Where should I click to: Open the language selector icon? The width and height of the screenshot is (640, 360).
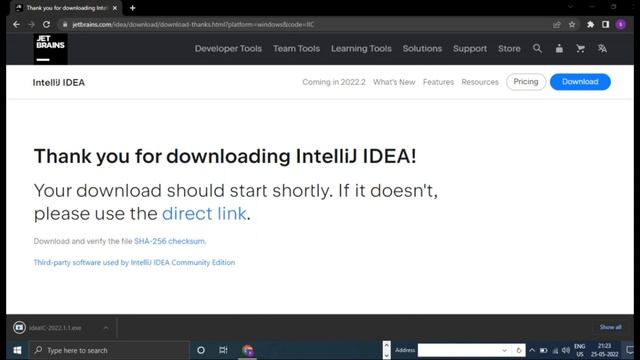point(602,49)
